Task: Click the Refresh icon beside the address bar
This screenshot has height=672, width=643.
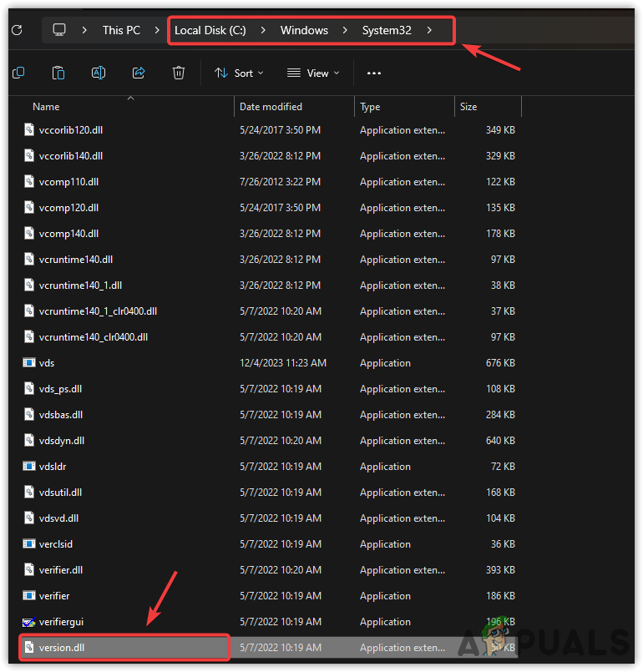Action: point(16,30)
